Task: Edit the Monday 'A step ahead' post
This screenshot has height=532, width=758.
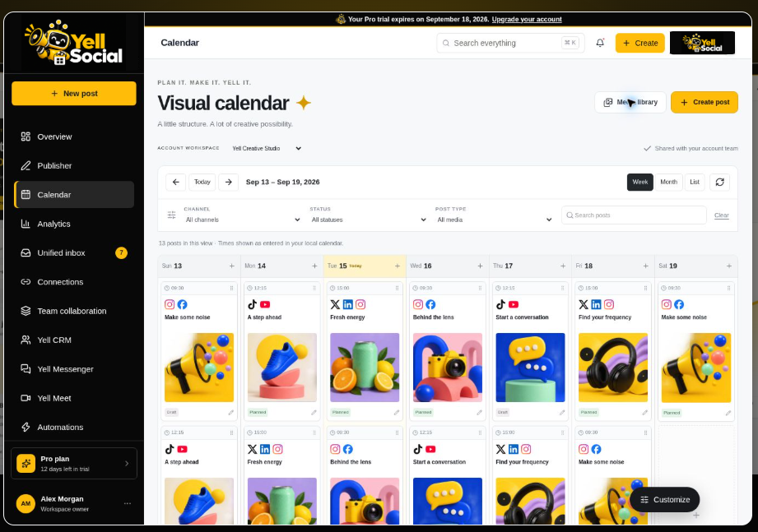Action: click(314, 412)
